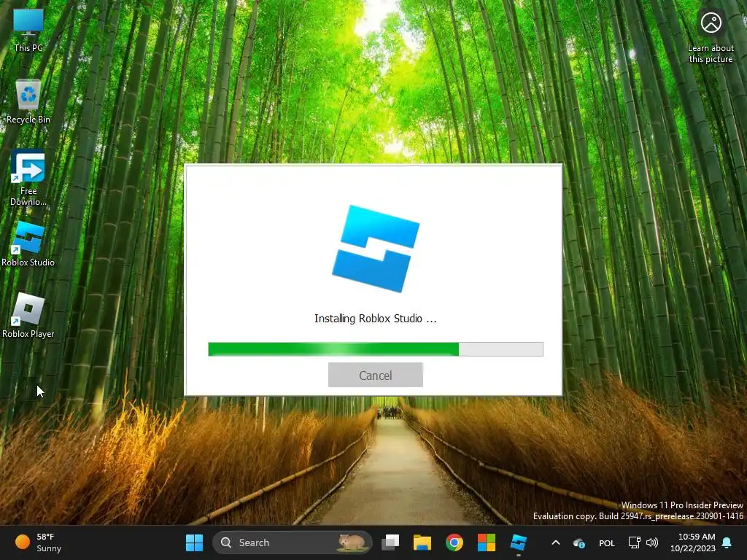The height and width of the screenshot is (560, 747).
Task: Select the Roblox Studio desktop shortcut
Action: tap(28, 244)
